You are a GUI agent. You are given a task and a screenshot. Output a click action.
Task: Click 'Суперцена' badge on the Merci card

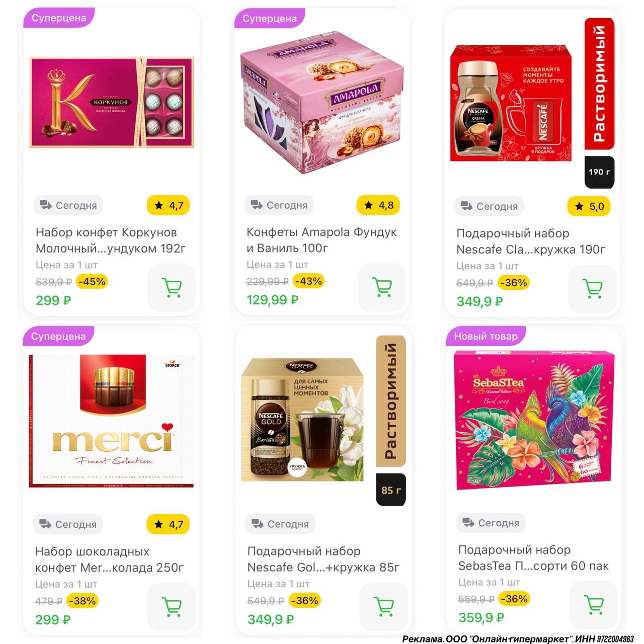pos(58,336)
